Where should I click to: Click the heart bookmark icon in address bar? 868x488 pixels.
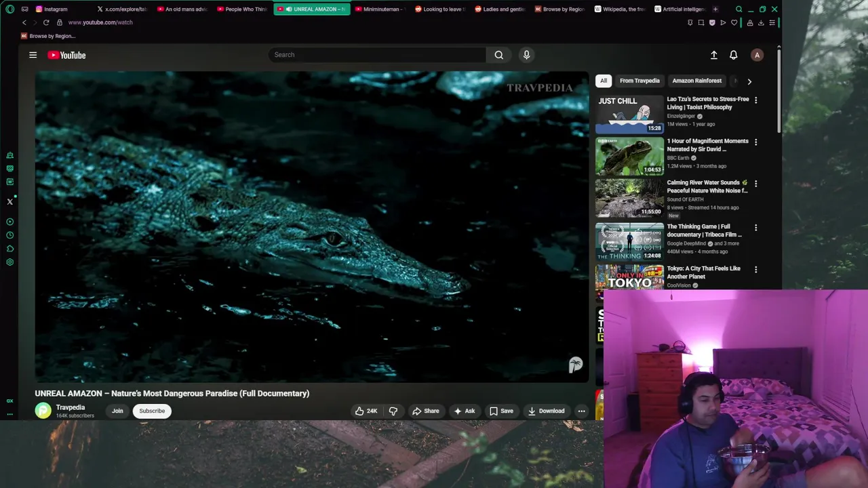(x=734, y=22)
